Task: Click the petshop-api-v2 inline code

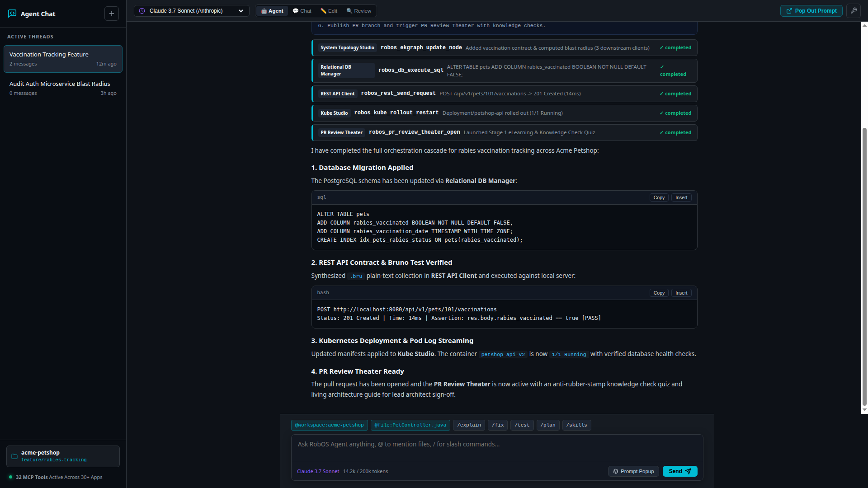Action: point(503,354)
